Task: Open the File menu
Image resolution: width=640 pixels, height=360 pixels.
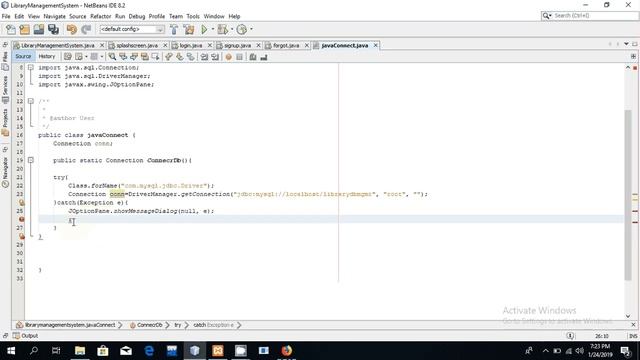Action: 6,16
